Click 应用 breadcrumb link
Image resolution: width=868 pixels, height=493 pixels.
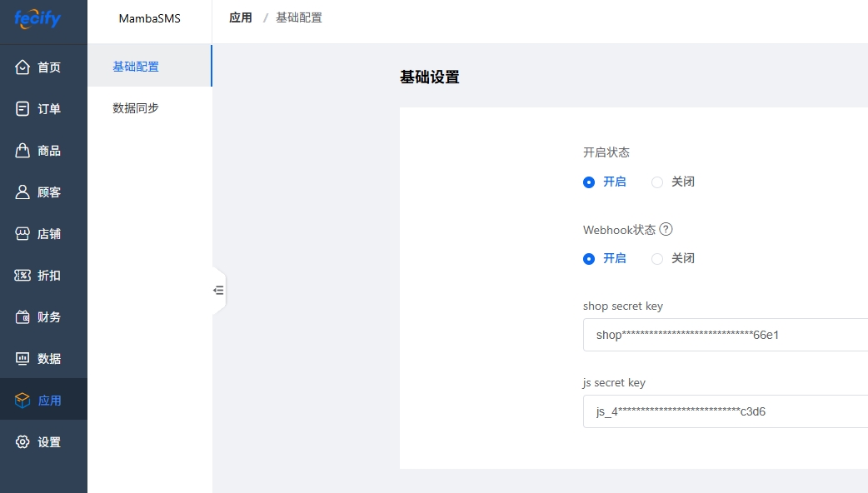coord(241,17)
